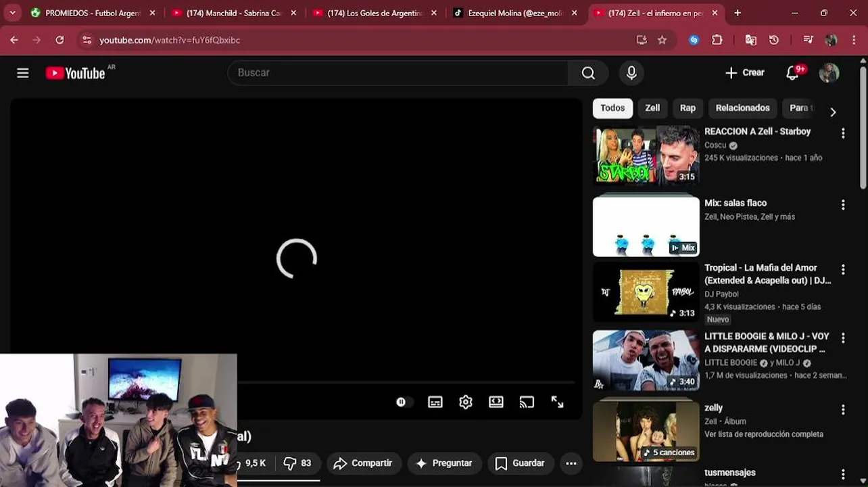Go back in browser history
Screen dimensions: 868x487
click(x=14, y=40)
